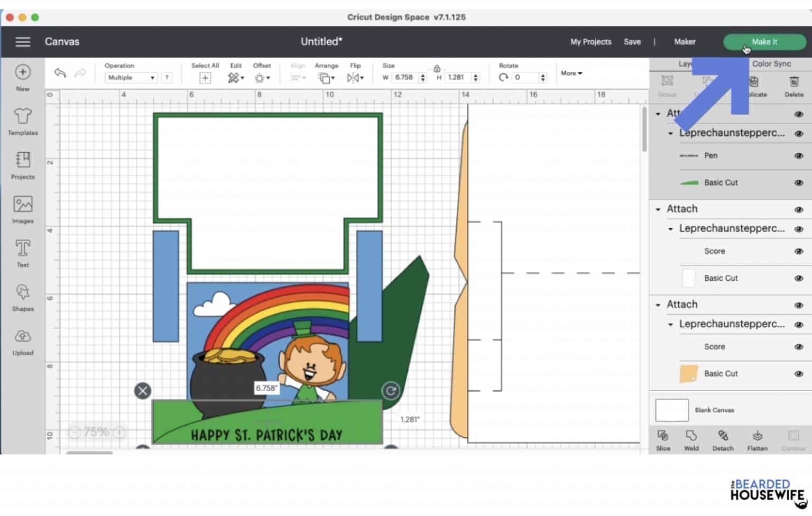Open My Projects
Viewport: 812px width, 516px height.
coord(590,42)
